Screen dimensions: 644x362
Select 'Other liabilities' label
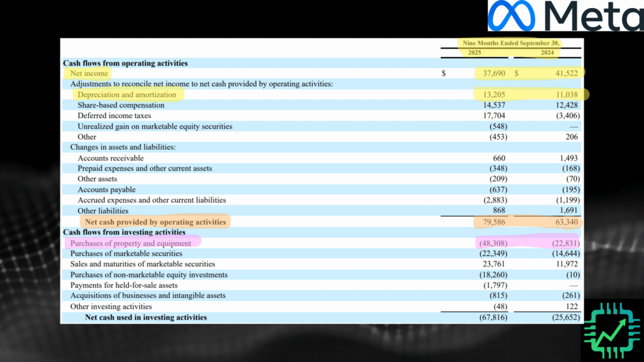(103, 211)
